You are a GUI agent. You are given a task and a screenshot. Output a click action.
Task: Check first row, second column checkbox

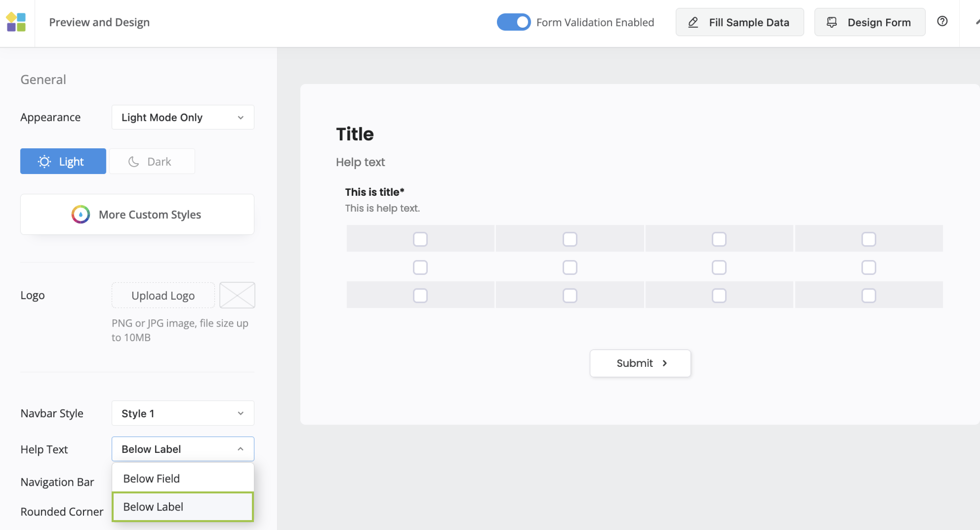tap(569, 239)
